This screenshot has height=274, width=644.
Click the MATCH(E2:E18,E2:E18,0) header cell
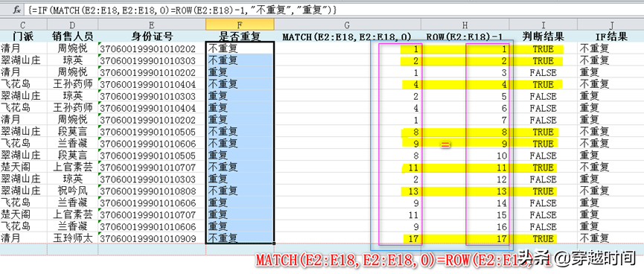[348, 37]
